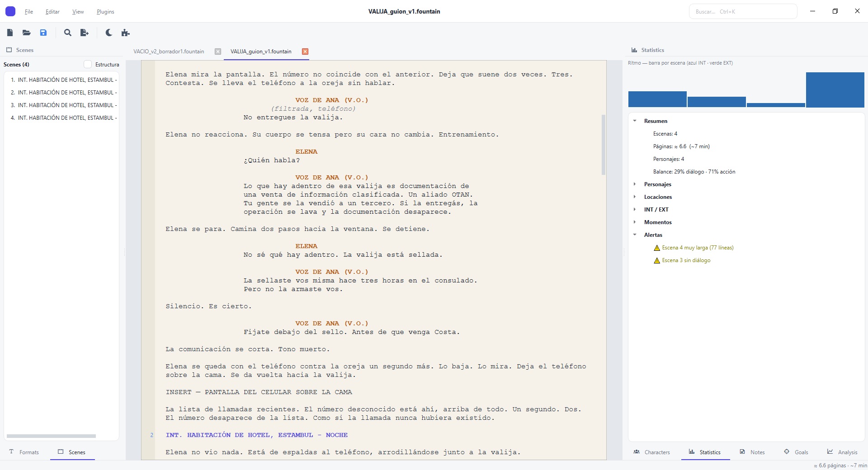The height and width of the screenshot is (470, 868).
Task: Click the scene 2 heading INT. HABITACIÓN DE HOTEL
Action: tap(256, 435)
